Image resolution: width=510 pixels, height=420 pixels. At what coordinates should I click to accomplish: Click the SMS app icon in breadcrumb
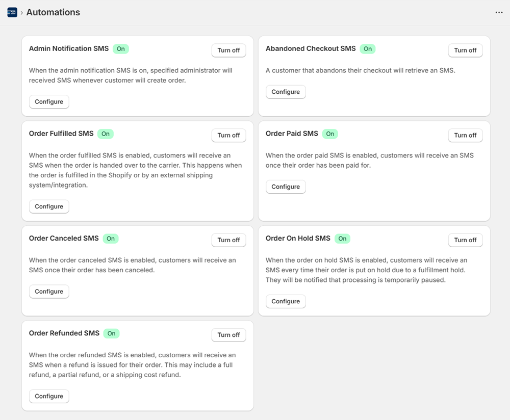12,12
